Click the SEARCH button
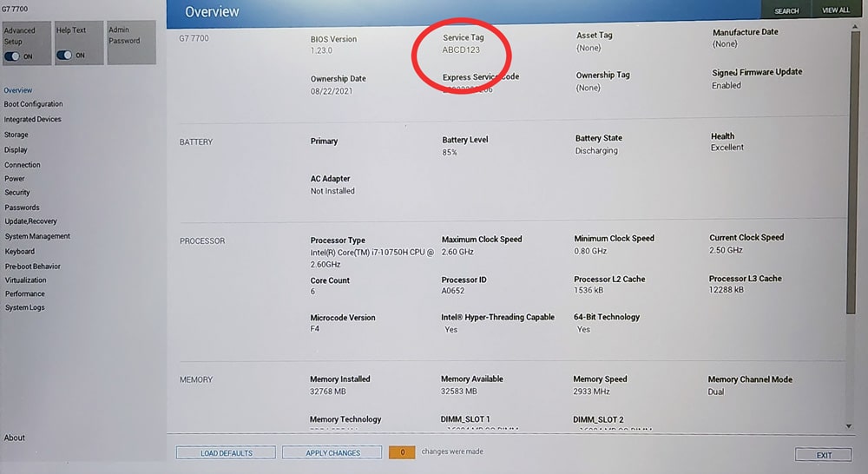Screen dimensions: 868x474 tap(786, 10)
